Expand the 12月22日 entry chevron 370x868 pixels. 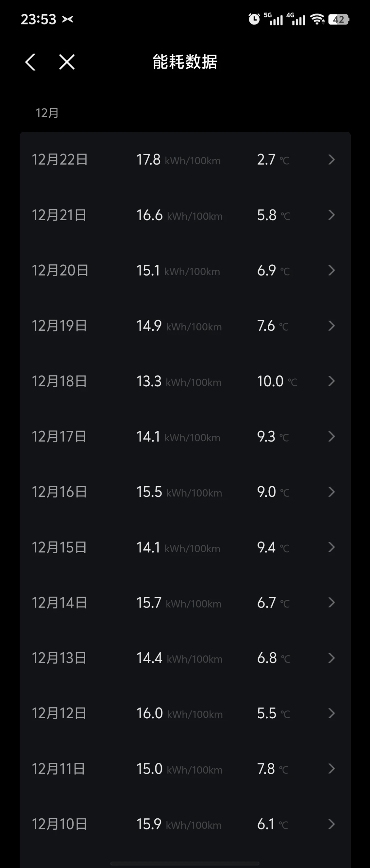(x=332, y=160)
